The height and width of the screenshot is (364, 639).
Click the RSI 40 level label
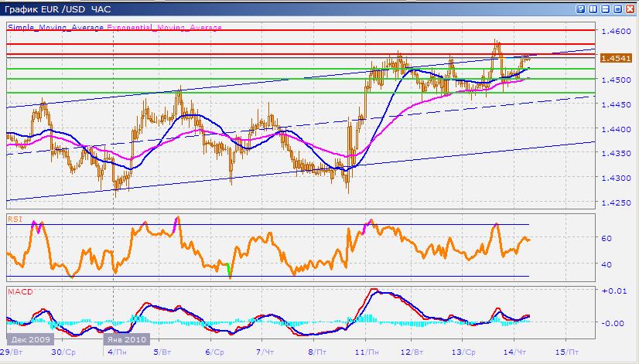607,264
